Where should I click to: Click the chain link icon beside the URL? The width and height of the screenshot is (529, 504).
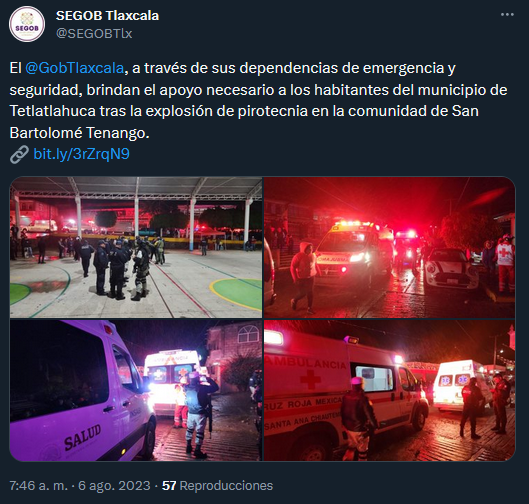click(x=19, y=155)
